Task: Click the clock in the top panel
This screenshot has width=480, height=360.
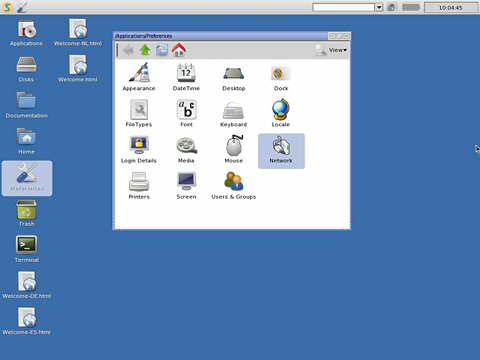Action: tap(451, 7)
